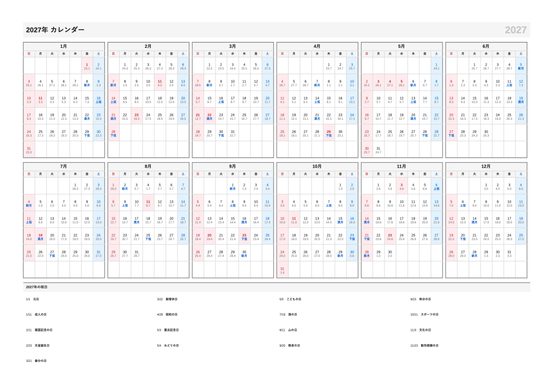Select the 3月 month header
554x392 pixels.
point(233,46)
